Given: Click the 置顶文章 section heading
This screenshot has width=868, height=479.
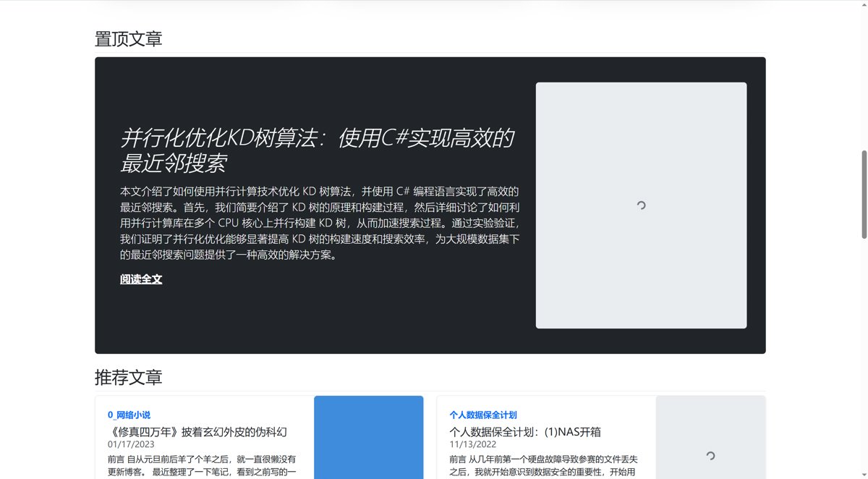Looking at the screenshot, I should [128, 39].
